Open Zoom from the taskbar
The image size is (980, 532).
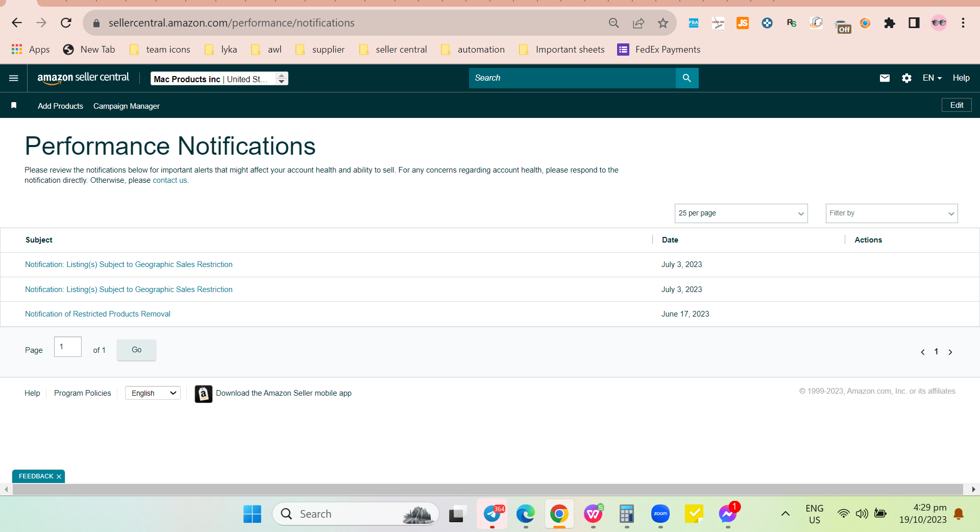pyautogui.click(x=660, y=514)
